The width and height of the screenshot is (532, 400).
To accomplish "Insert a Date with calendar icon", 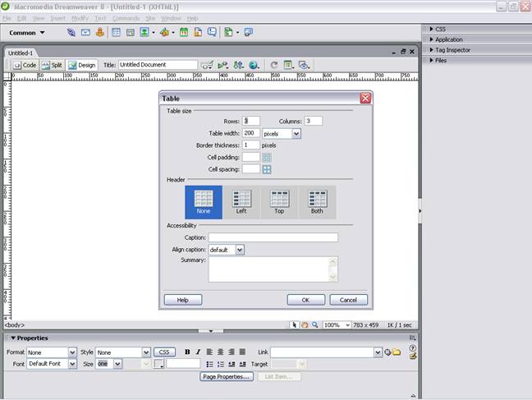I will [x=184, y=33].
